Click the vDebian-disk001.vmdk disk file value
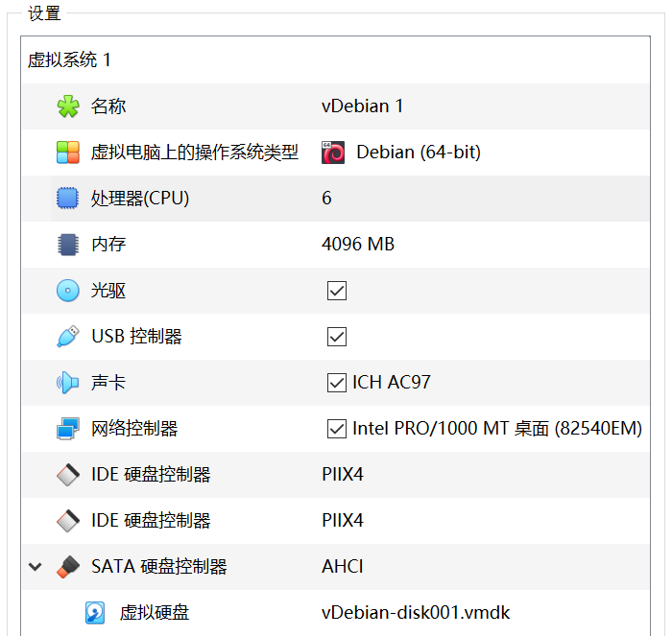The width and height of the screenshot is (672, 636). click(x=418, y=613)
